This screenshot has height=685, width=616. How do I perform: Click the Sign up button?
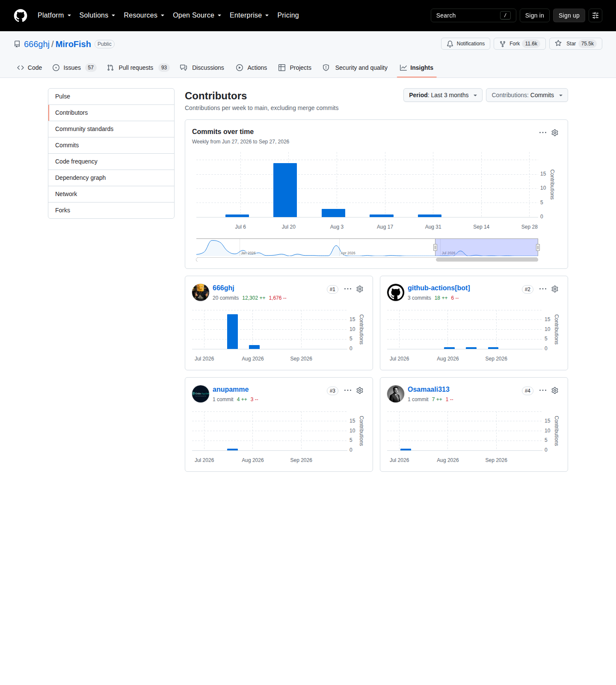pos(569,15)
